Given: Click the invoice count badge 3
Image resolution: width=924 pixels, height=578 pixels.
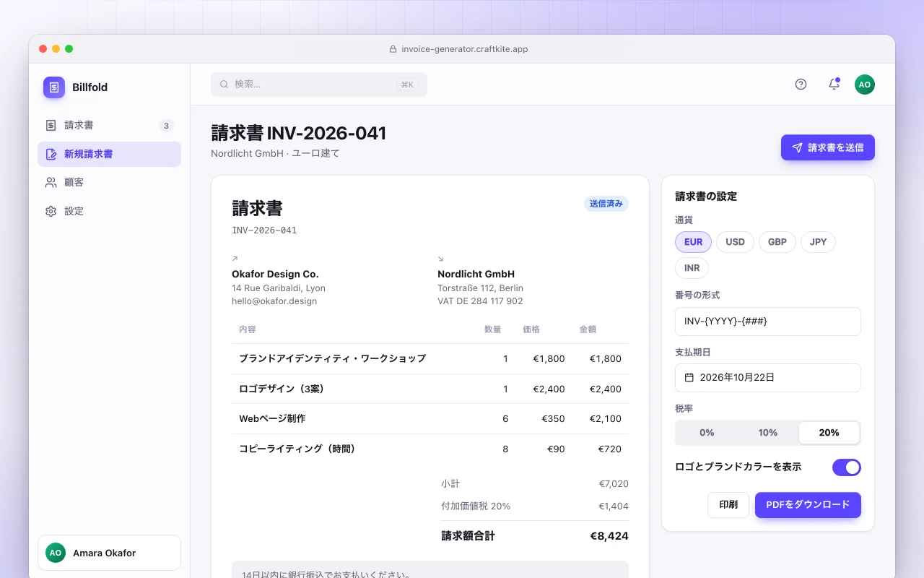Looking at the screenshot, I should pos(166,126).
